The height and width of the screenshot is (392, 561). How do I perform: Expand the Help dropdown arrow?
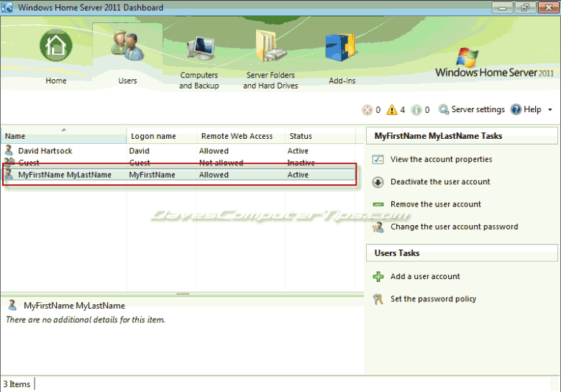tap(550, 110)
